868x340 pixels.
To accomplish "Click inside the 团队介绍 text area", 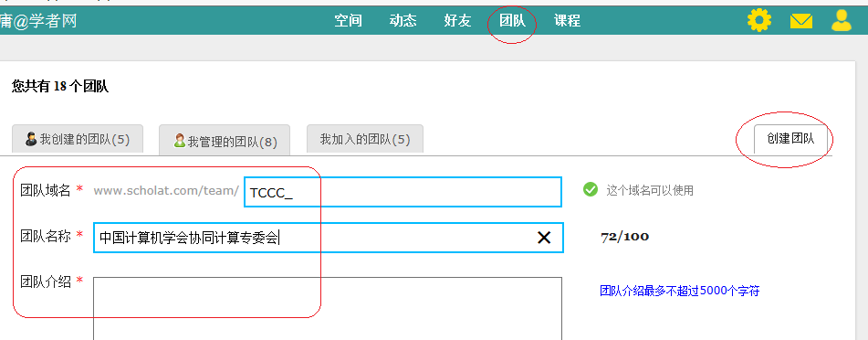I will coord(328,308).
